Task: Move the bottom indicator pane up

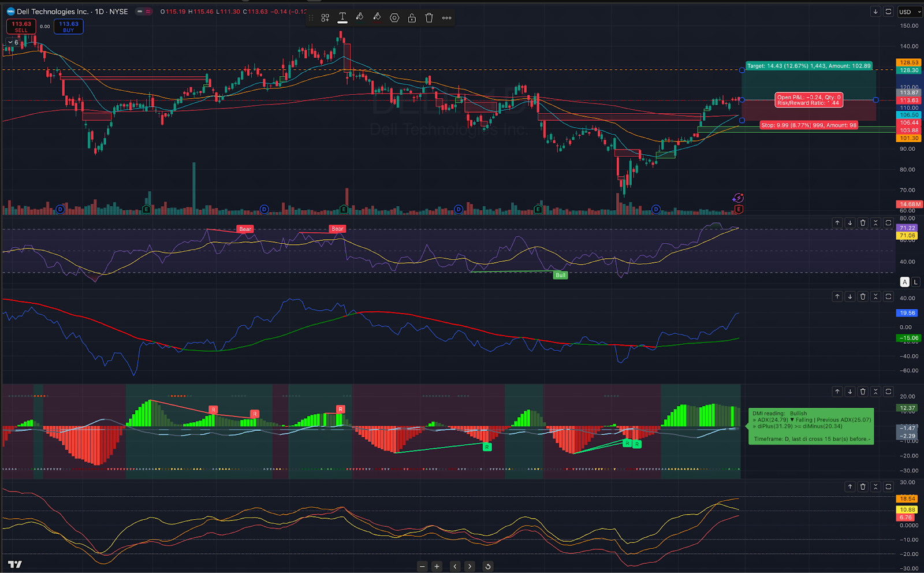Action: coord(850,487)
